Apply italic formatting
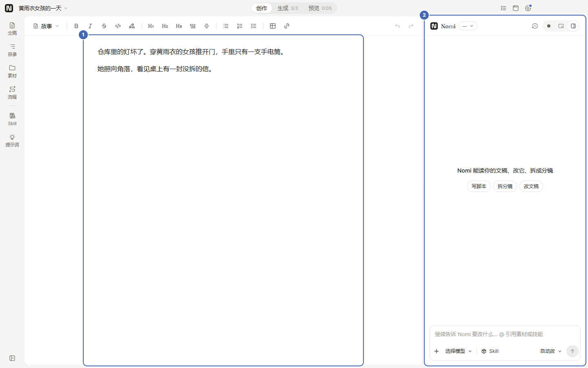 click(90, 26)
